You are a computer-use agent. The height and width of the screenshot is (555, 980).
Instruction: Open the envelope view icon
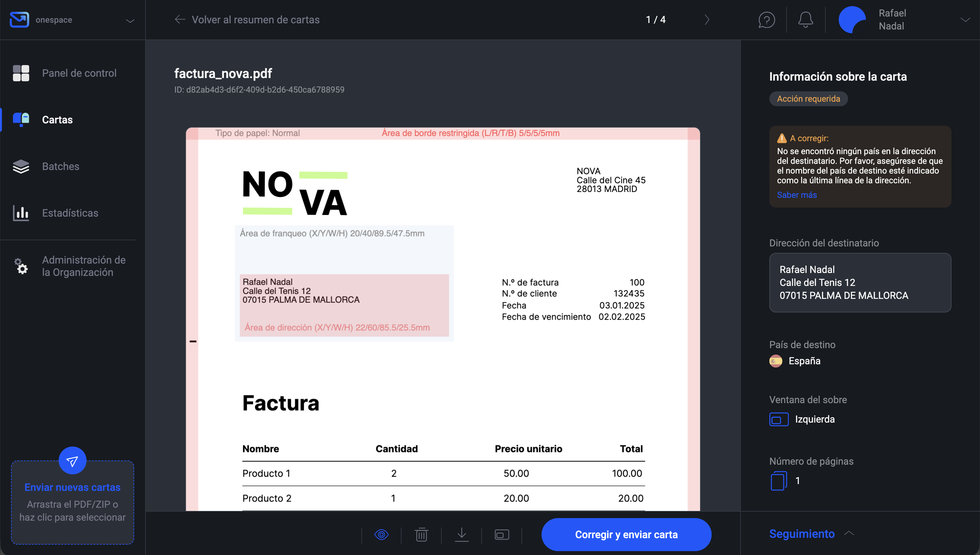pos(502,534)
